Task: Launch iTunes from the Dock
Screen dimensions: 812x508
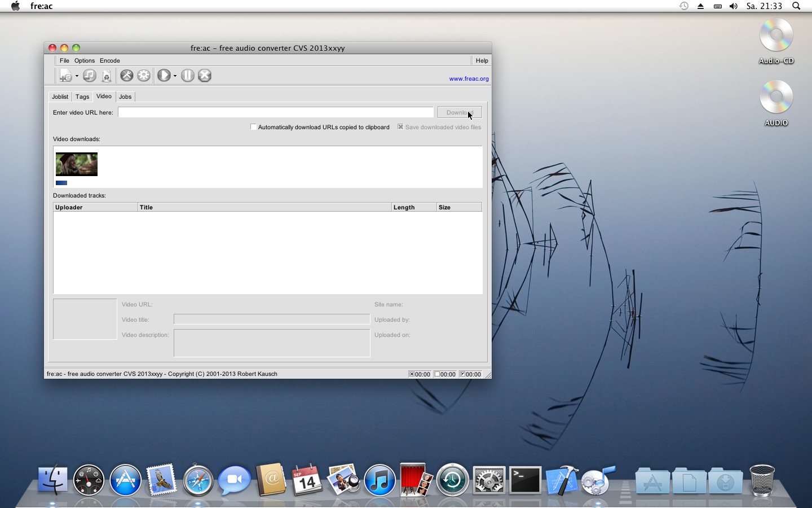Action: [x=379, y=480]
